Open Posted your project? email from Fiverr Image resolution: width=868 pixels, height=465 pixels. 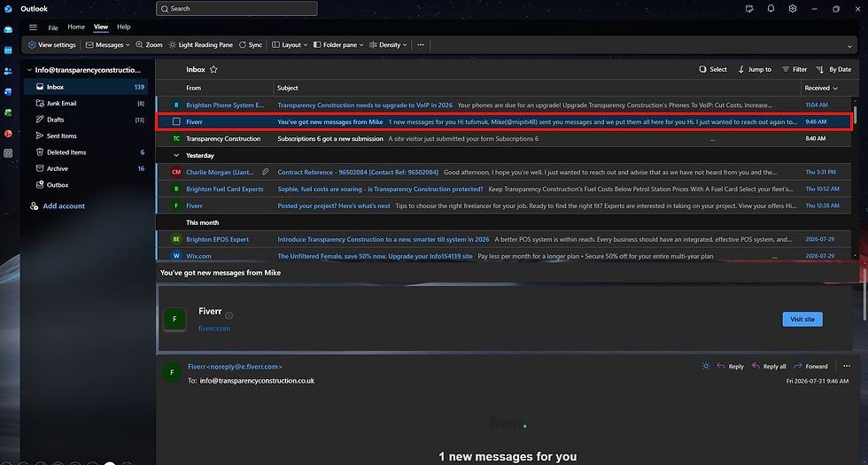click(504, 205)
